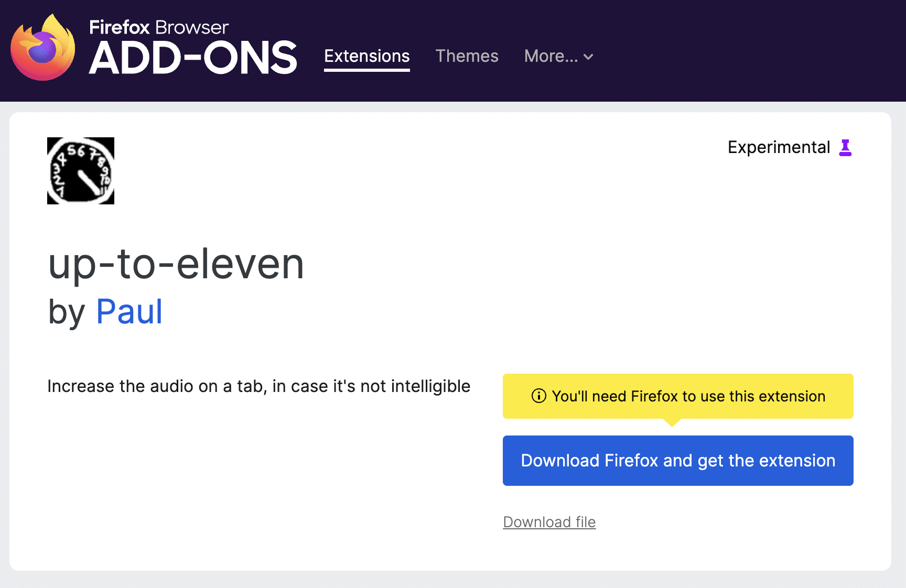Image resolution: width=906 pixels, height=588 pixels.
Task: Click the info circle icon in yellow notice
Action: point(538,396)
